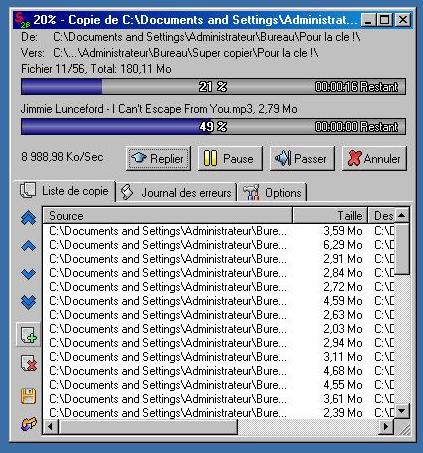Screen dimensions: 423x453
Task: Add files to the copy list
Action: point(28,334)
